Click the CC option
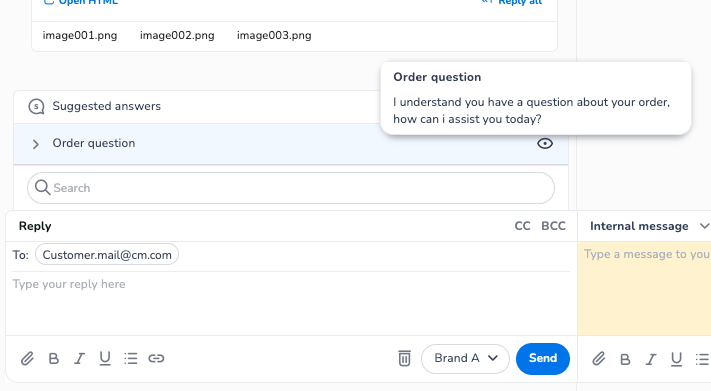Image resolution: width=711 pixels, height=391 pixels. point(522,226)
